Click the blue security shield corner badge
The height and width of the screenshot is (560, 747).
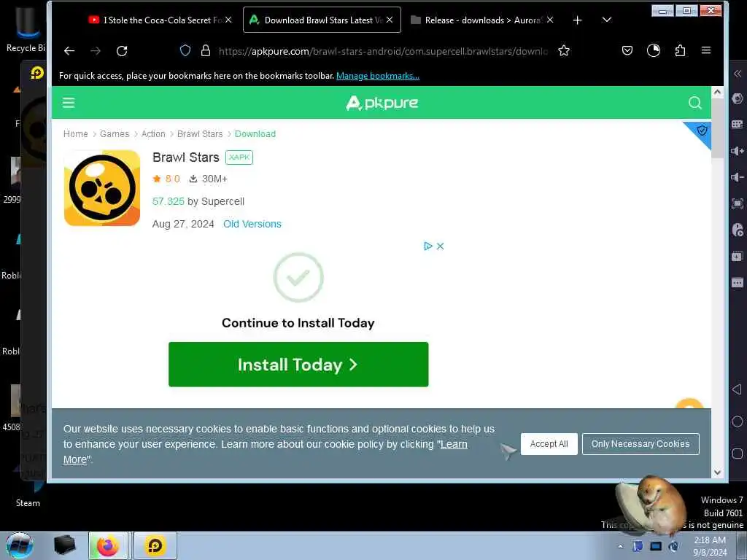(x=701, y=131)
